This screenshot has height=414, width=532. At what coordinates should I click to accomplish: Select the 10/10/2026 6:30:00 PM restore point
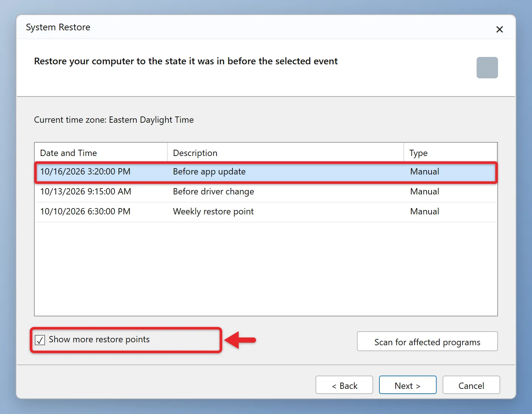pyautogui.click(x=266, y=212)
